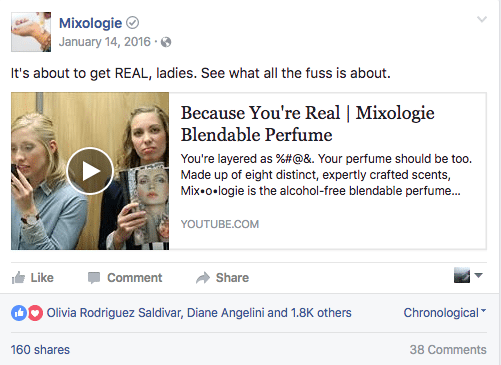
Task: Click the YOUTUBE.COM source link
Action: coord(220,224)
